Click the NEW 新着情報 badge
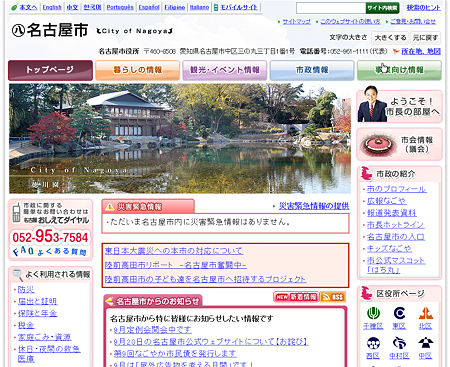Screen dimensions: 450x367 point(296,297)
